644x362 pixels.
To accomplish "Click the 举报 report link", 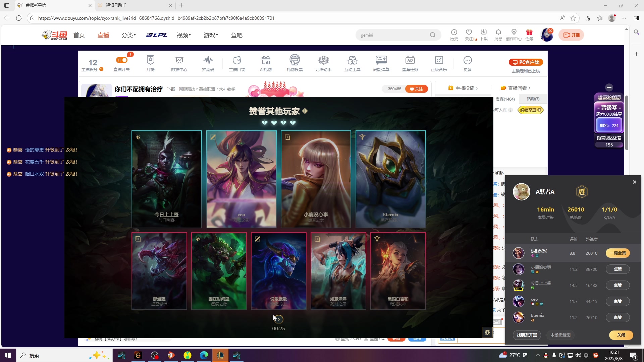I will coord(171,89).
